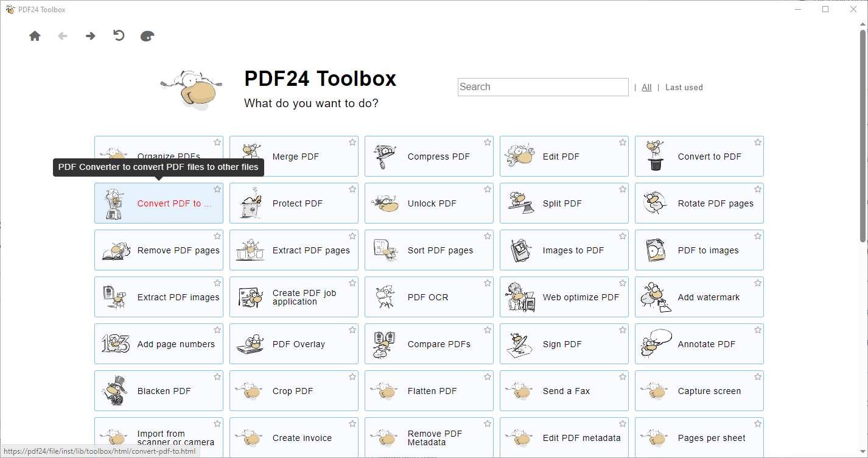Open the Compare PDFs tool
Screen dimensions: 868x458
(x=429, y=344)
